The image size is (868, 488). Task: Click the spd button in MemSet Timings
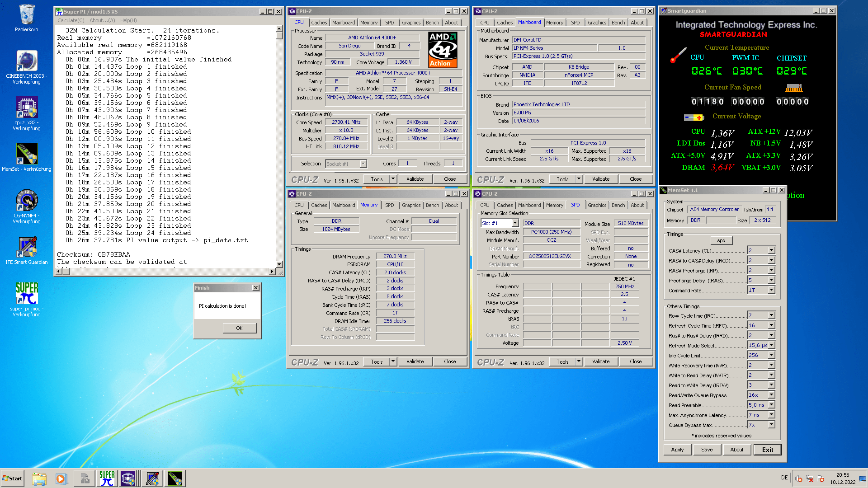point(721,240)
